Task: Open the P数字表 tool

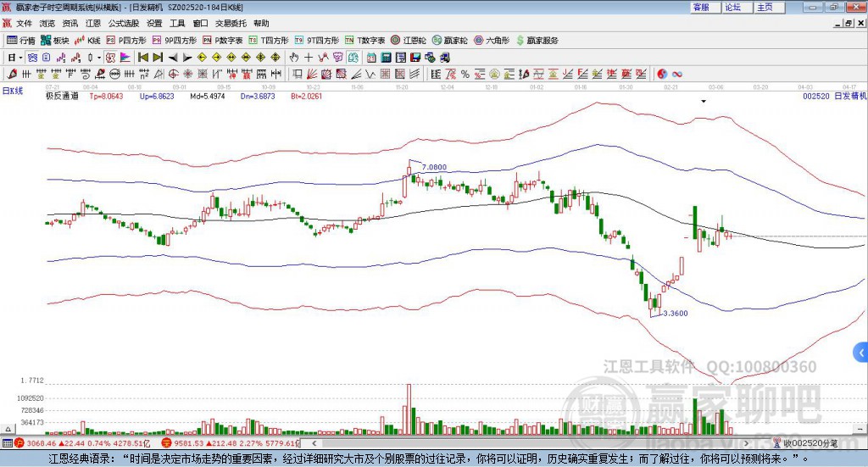Action: pyautogui.click(x=223, y=41)
